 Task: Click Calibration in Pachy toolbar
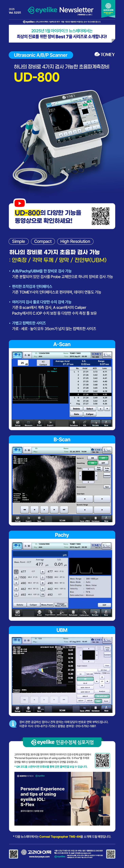click(84, 613)
